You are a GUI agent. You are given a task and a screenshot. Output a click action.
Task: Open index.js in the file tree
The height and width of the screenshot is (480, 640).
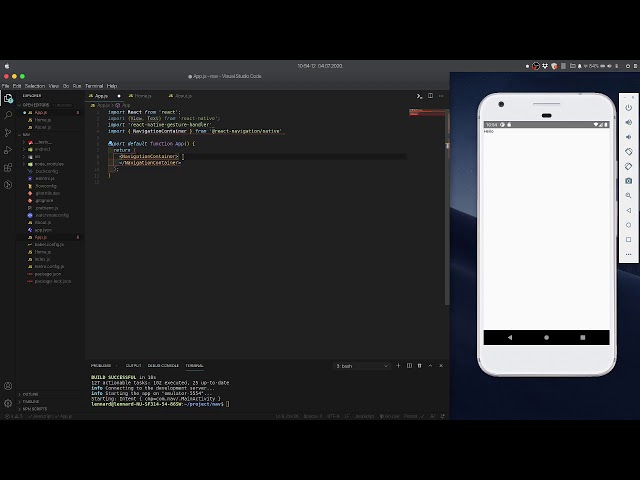[42, 259]
